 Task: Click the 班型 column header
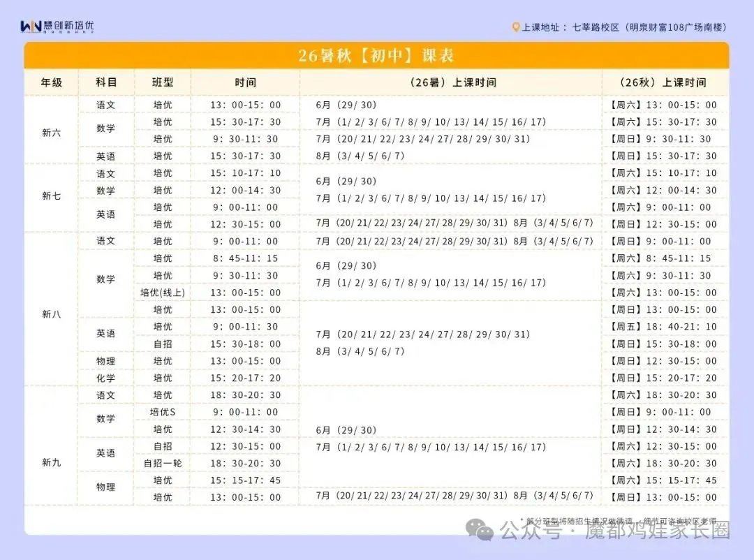[x=163, y=82]
